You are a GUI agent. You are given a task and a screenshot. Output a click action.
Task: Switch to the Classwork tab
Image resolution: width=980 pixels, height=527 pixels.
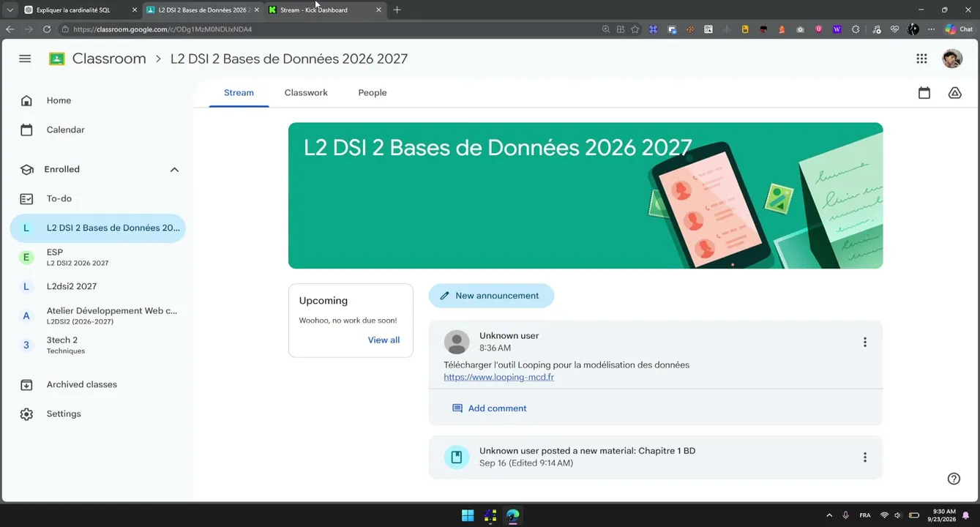point(306,93)
